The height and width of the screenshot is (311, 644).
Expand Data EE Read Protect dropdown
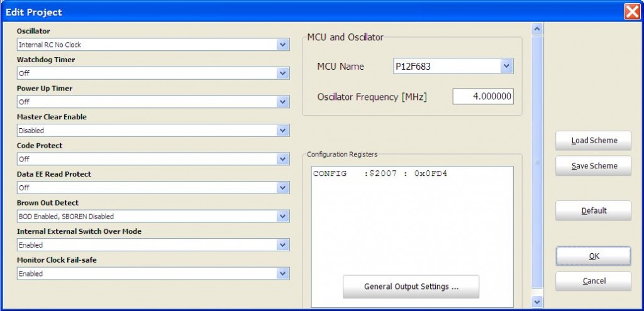tap(282, 188)
